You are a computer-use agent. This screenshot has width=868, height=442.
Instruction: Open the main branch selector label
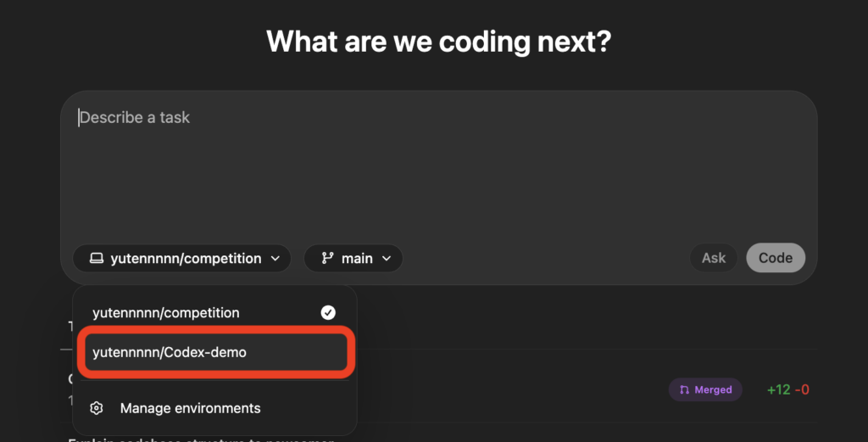click(357, 259)
